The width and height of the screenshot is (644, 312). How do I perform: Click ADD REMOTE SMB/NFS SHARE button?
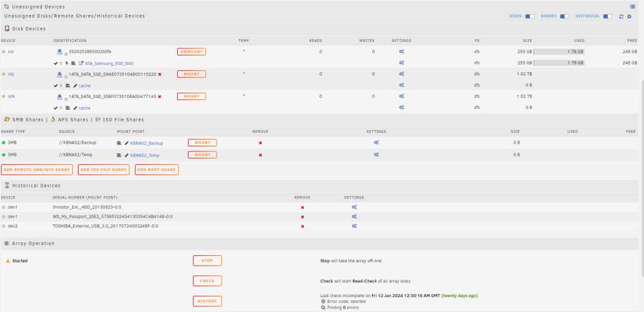tap(37, 170)
